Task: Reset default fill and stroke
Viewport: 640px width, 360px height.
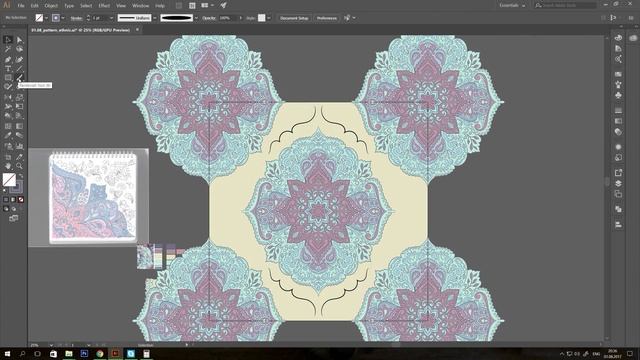Action: tap(5, 191)
